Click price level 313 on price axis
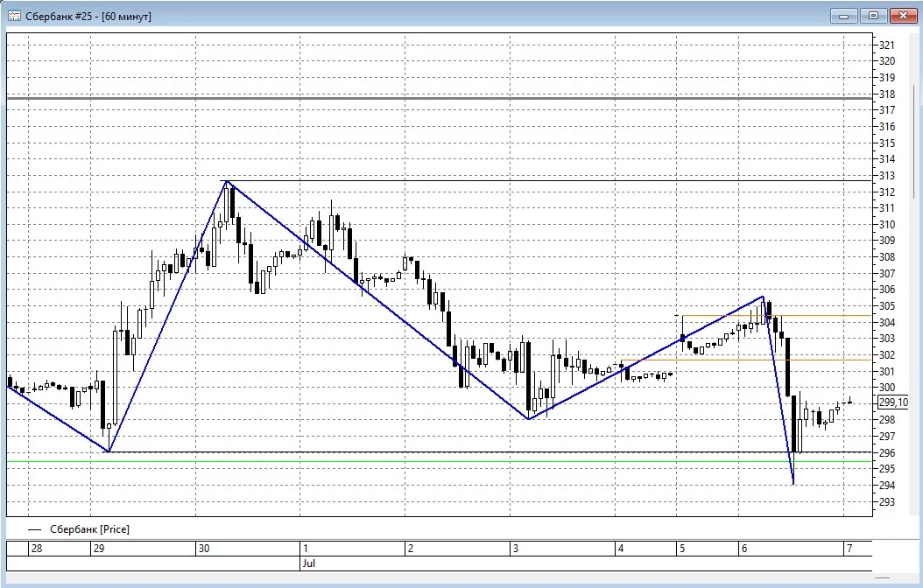This screenshot has width=923, height=588. (x=886, y=176)
